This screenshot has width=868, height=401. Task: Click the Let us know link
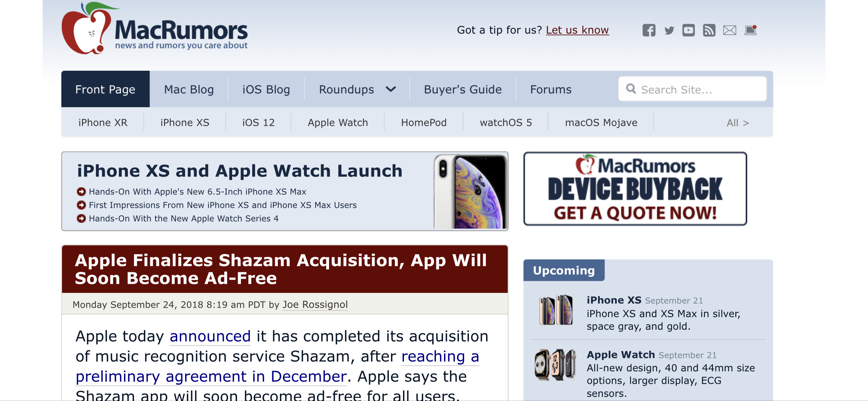[x=577, y=30]
